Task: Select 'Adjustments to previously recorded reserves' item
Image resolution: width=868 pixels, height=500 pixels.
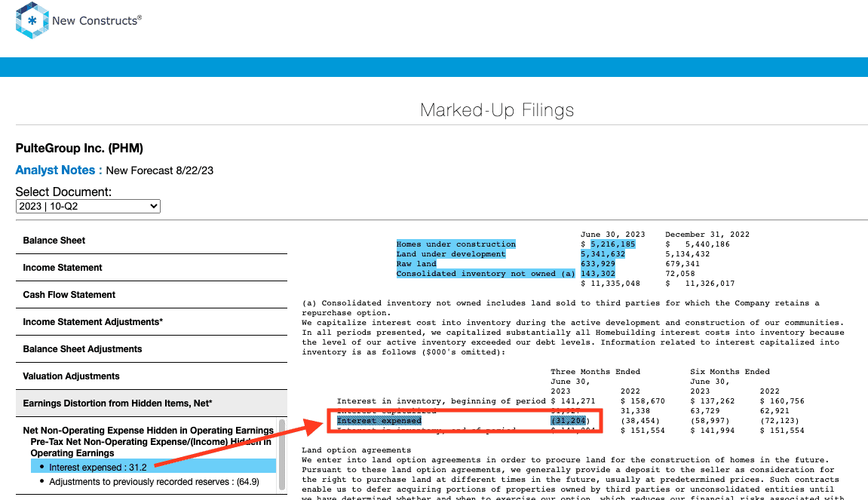Action: coord(154,482)
